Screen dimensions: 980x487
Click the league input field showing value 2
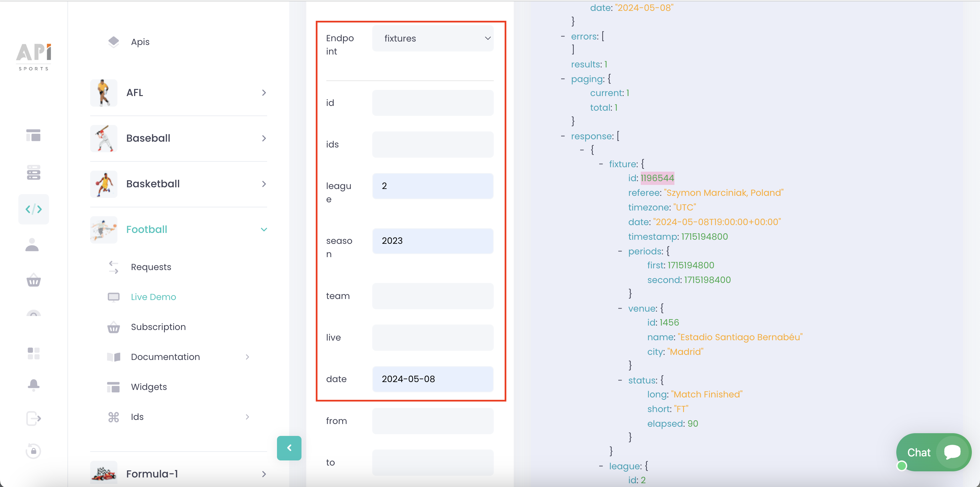pyautogui.click(x=434, y=186)
